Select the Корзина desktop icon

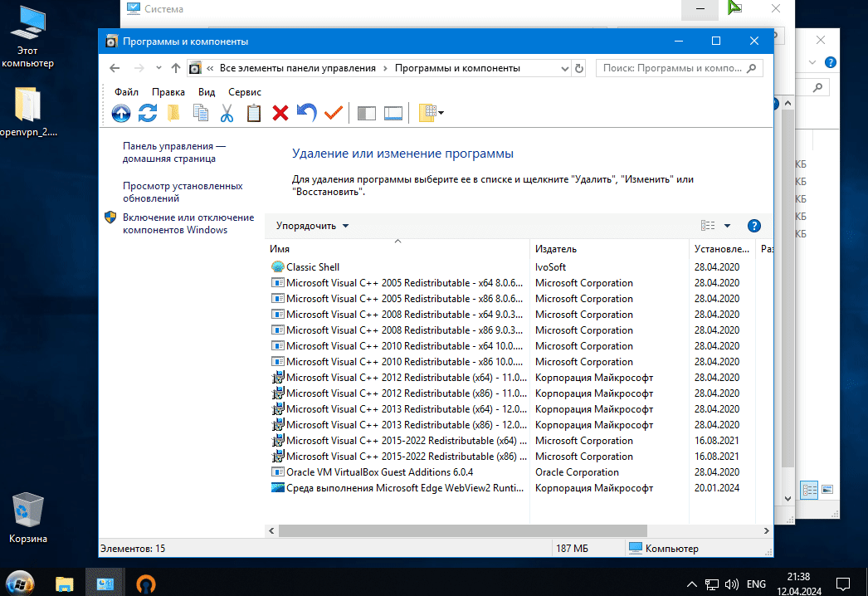click(27, 518)
